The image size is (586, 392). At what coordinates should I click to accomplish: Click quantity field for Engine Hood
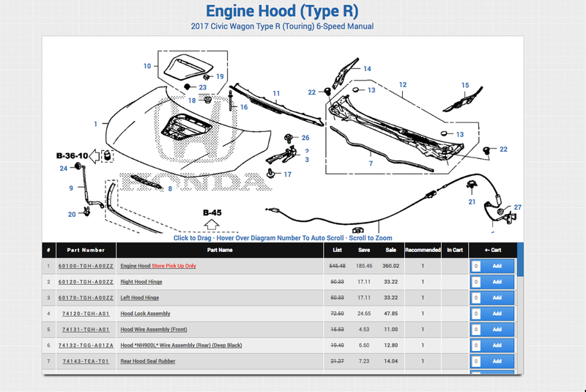(475, 266)
